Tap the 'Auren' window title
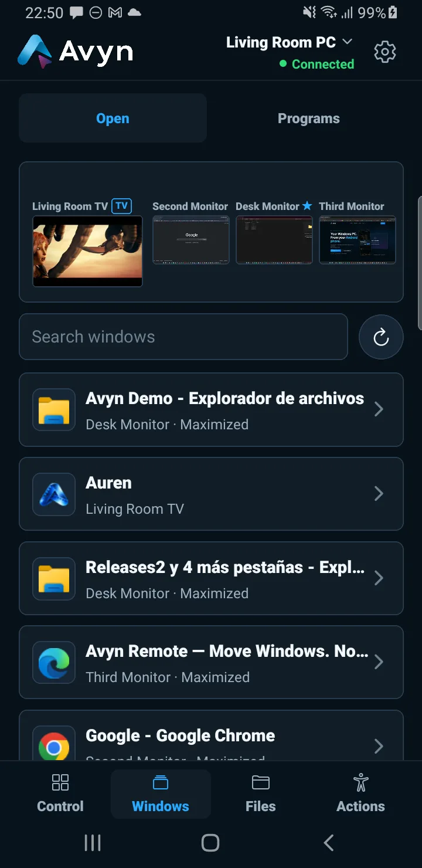The width and height of the screenshot is (422, 868). [109, 483]
